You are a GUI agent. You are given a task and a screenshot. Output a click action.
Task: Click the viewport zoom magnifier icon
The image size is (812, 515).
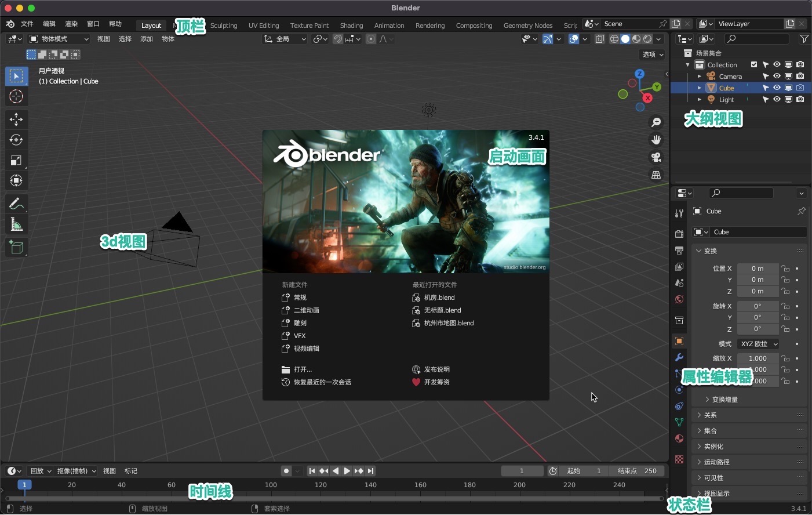(656, 122)
